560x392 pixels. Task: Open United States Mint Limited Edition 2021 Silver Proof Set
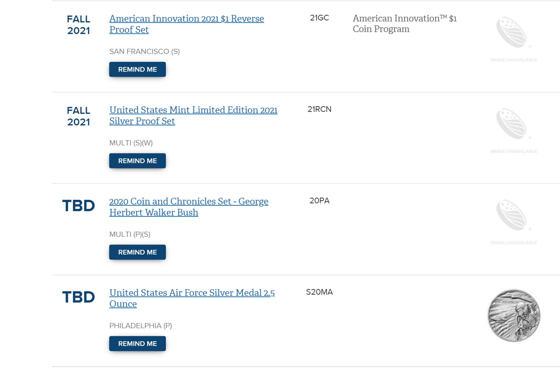click(x=193, y=115)
